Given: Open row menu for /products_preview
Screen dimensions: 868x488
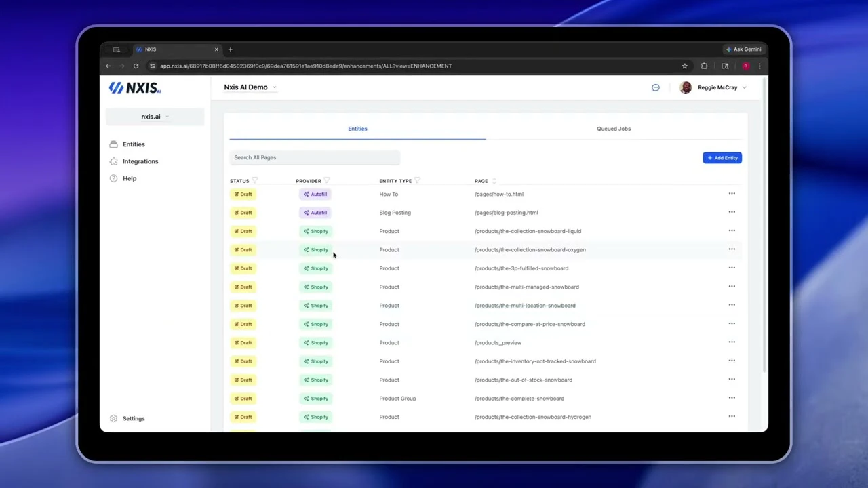Looking at the screenshot, I should [732, 342].
